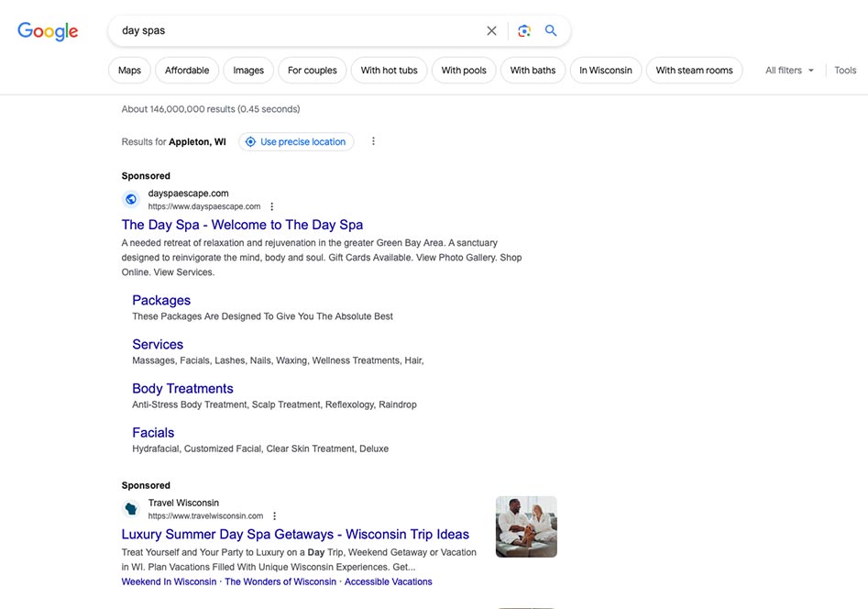The image size is (868, 609).
Task: Open the Facials sitelink
Action: tap(153, 433)
